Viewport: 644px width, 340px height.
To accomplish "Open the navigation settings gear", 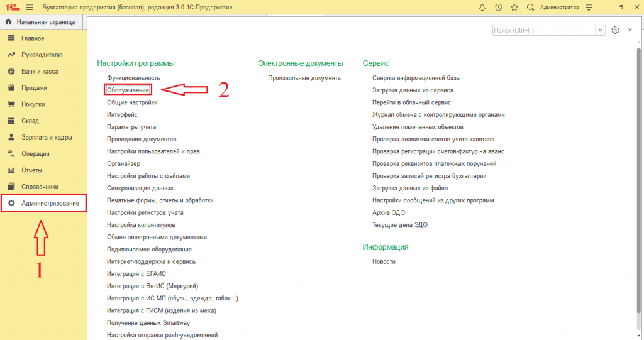I will [615, 30].
